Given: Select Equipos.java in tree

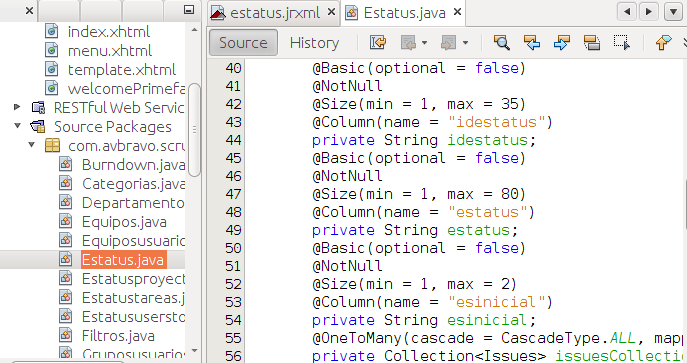Looking at the screenshot, I should (124, 222).
